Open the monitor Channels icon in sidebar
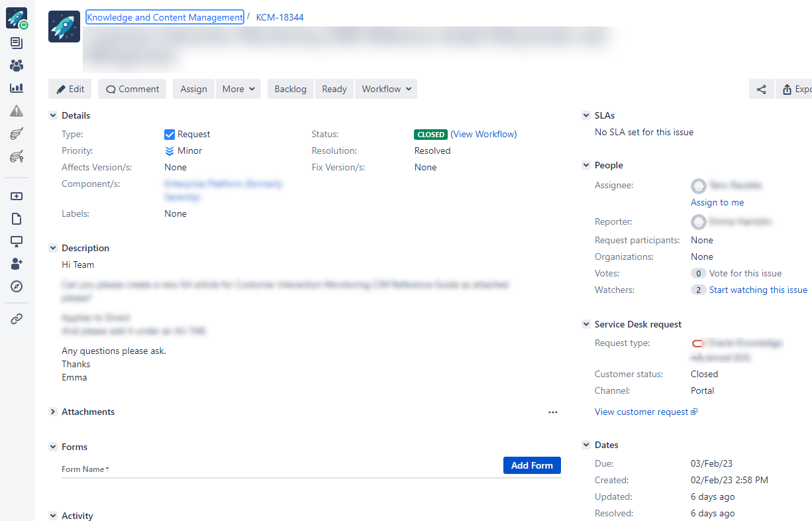 (17, 241)
